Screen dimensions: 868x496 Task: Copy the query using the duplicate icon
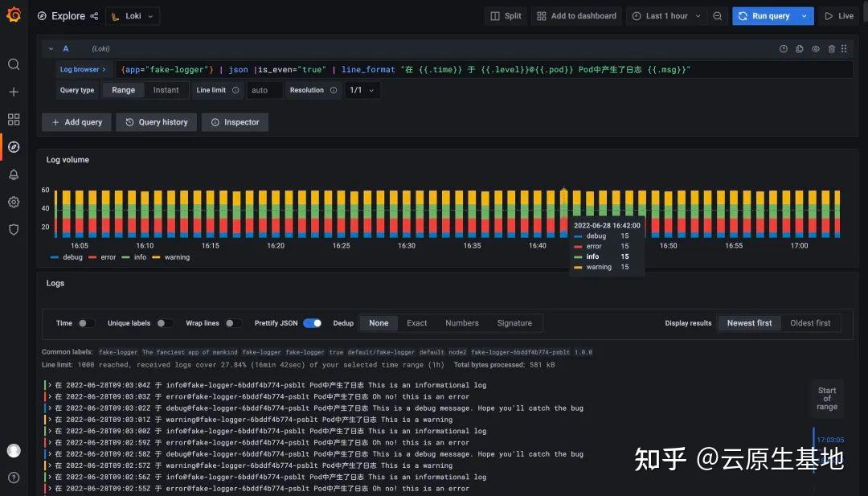click(800, 48)
